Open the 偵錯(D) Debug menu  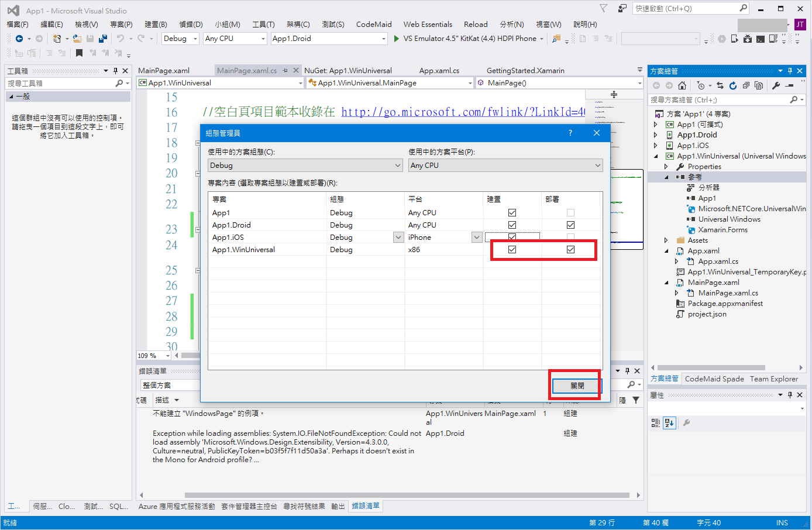(191, 24)
